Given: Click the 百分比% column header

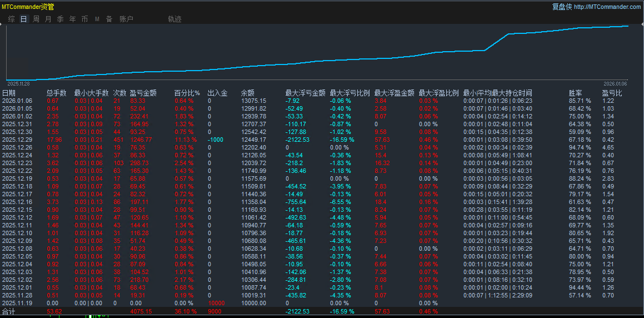Looking at the screenshot, I should 187,93.
